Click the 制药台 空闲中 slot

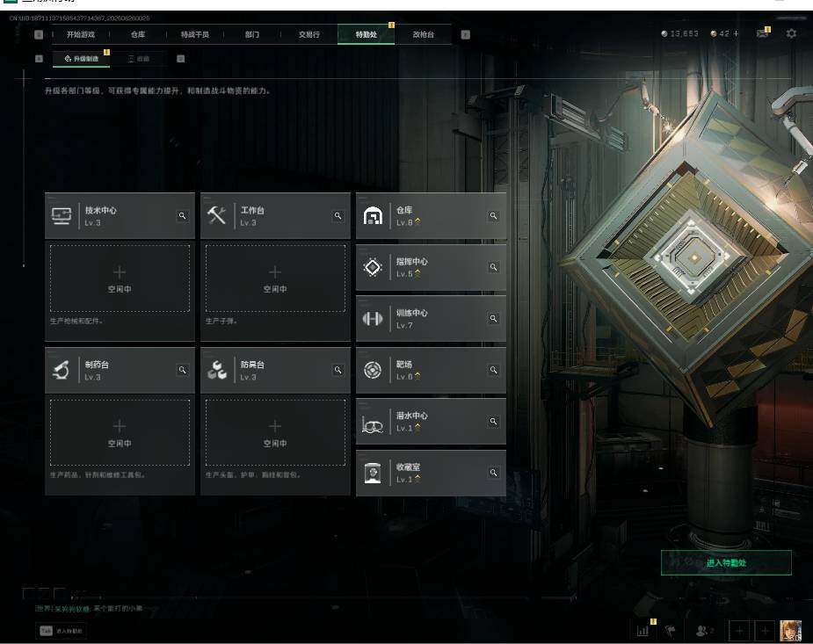120,432
